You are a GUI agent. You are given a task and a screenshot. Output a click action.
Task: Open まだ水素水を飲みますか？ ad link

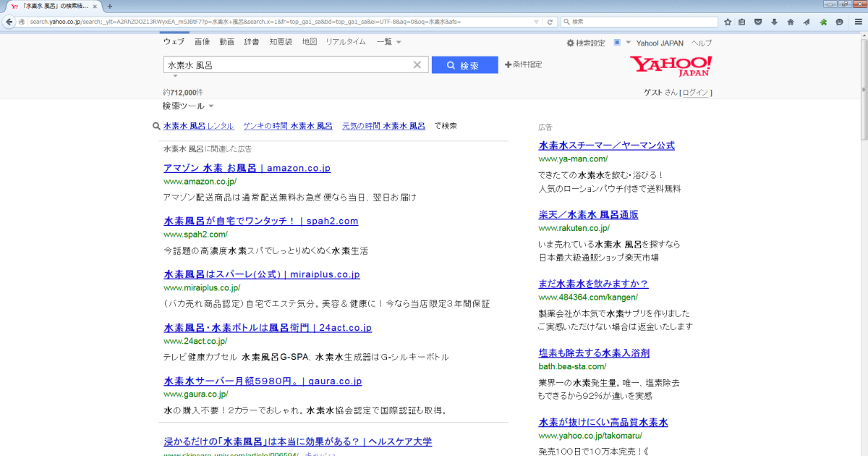click(x=593, y=284)
